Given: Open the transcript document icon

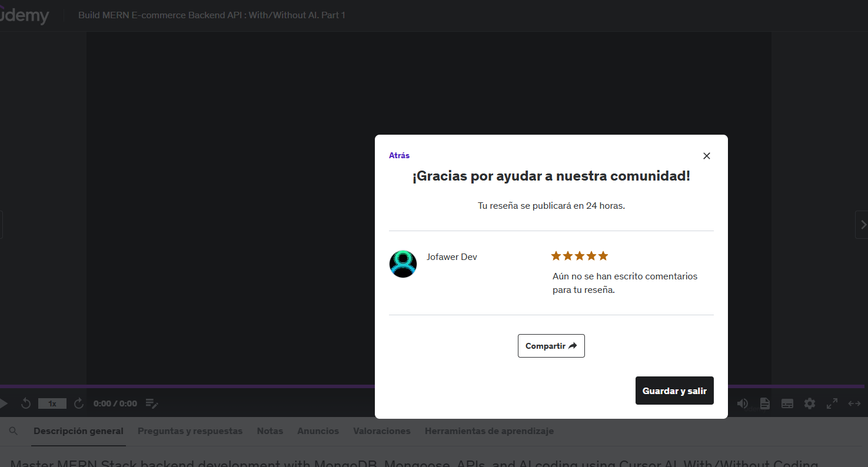Looking at the screenshot, I should coord(764,403).
